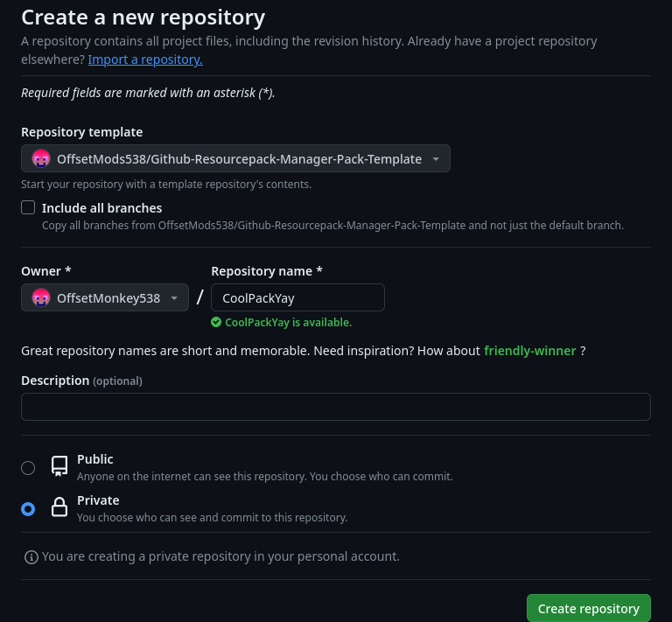Image resolution: width=672 pixels, height=622 pixels.
Task: Click the 'Repository name *' field label
Action: 267,271
